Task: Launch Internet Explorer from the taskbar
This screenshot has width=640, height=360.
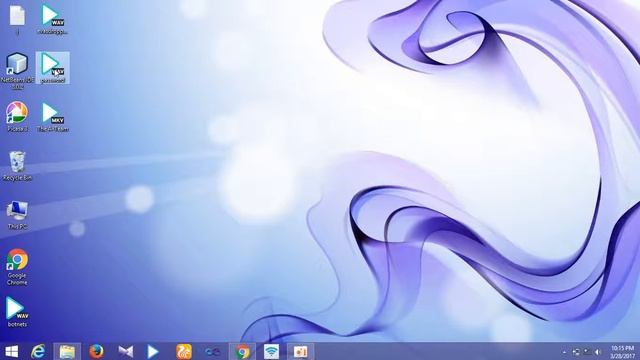Action: [x=38, y=351]
